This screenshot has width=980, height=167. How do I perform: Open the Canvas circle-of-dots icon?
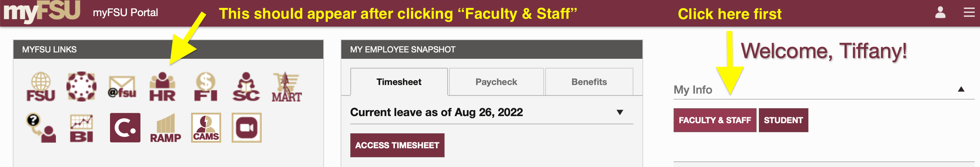[x=81, y=86]
